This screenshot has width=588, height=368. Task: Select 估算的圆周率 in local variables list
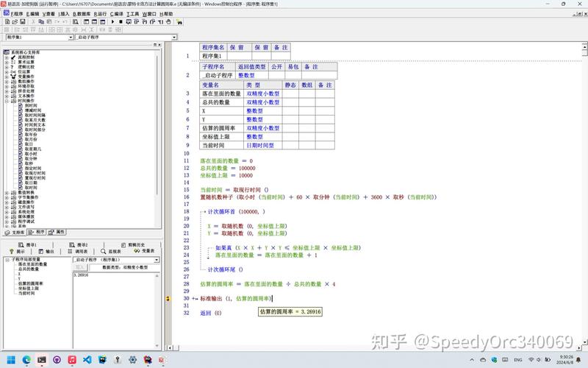(31, 283)
